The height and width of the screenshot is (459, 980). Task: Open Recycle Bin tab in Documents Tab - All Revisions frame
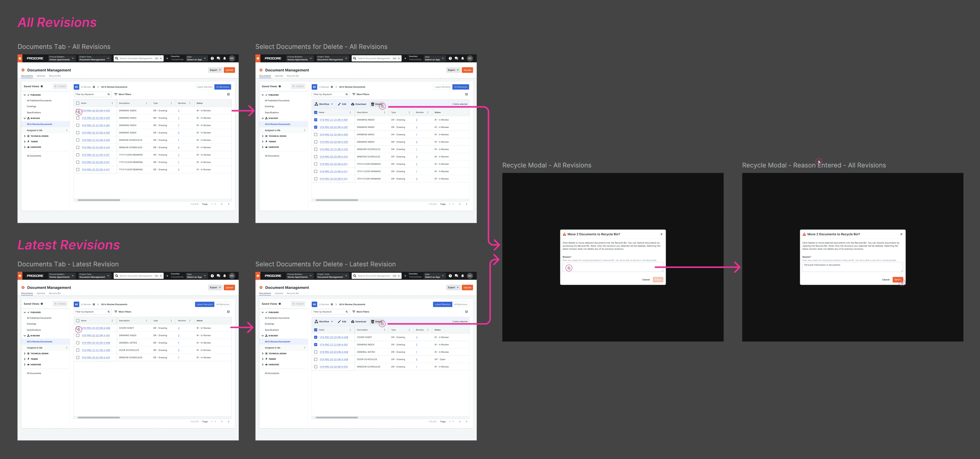pyautogui.click(x=55, y=76)
